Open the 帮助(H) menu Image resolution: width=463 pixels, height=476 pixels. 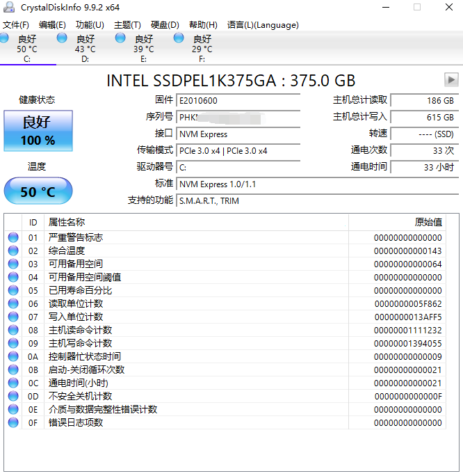tap(203, 25)
